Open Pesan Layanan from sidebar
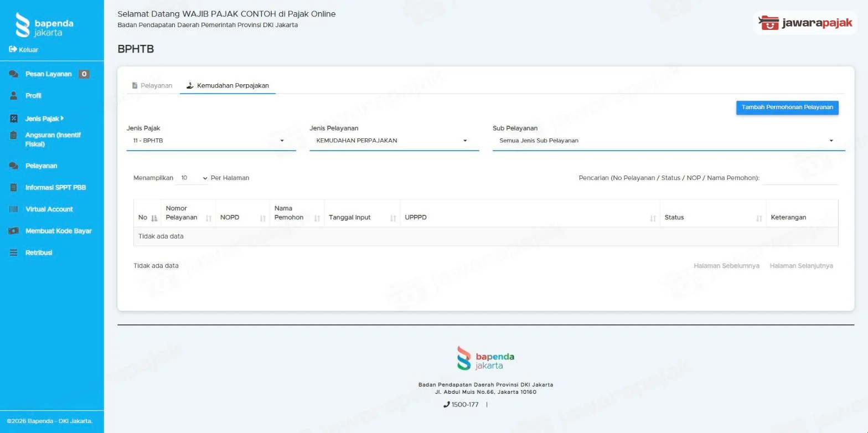This screenshot has width=868, height=433. coord(48,74)
